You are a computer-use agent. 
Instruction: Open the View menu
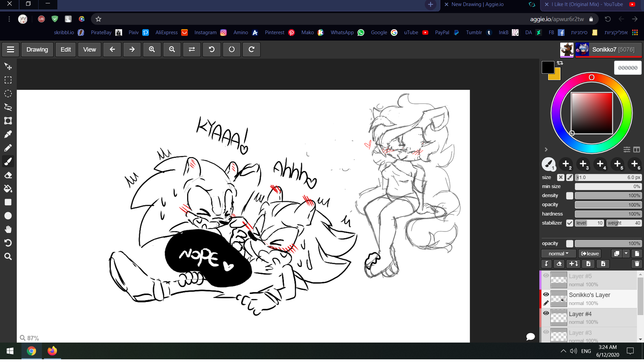click(90, 50)
